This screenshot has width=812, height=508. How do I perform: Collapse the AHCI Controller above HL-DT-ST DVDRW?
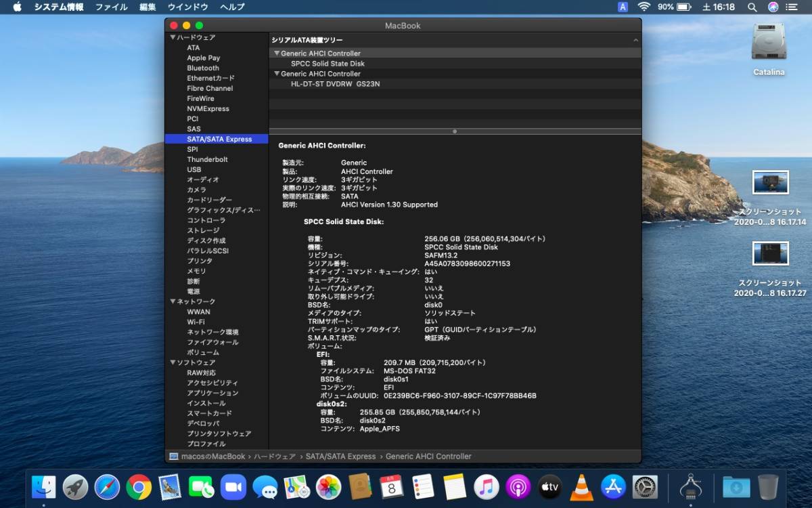(x=276, y=74)
